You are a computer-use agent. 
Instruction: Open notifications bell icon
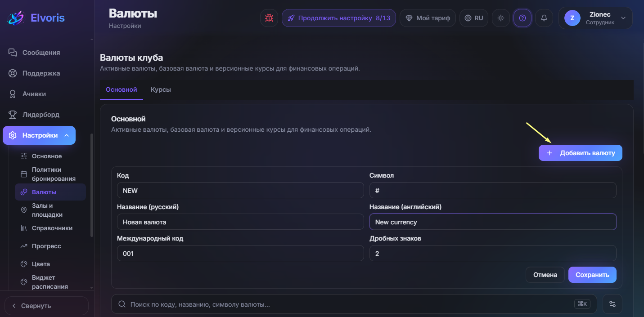[x=544, y=18]
